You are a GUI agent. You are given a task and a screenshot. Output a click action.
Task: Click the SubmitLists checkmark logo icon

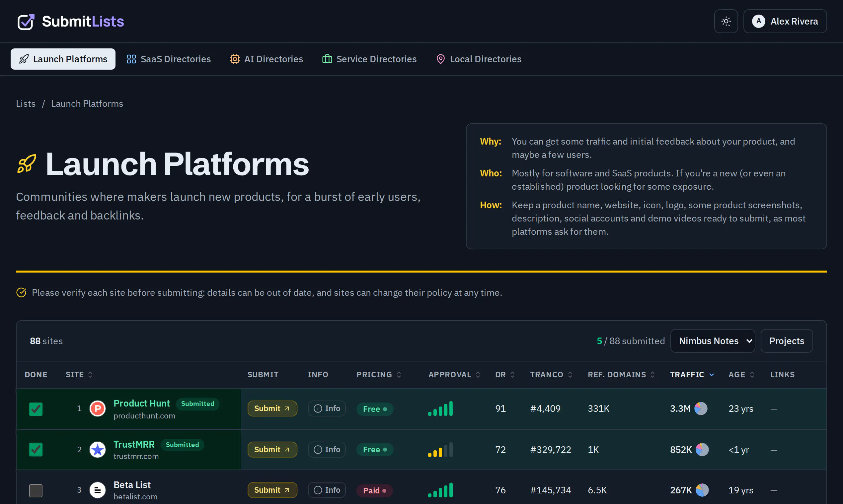[x=26, y=22]
